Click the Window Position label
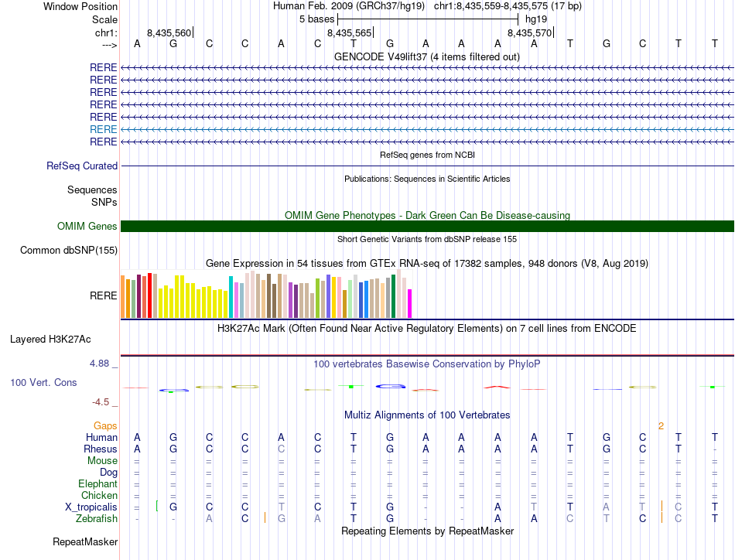The width and height of the screenshot is (735, 560). 80,6
